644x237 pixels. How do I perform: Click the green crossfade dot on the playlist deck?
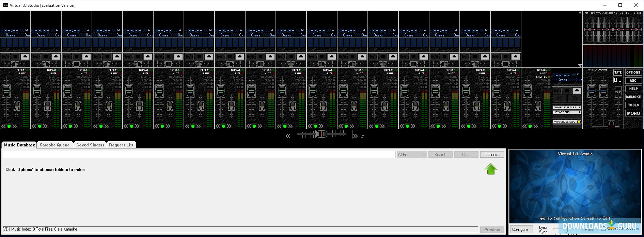coord(530,126)
